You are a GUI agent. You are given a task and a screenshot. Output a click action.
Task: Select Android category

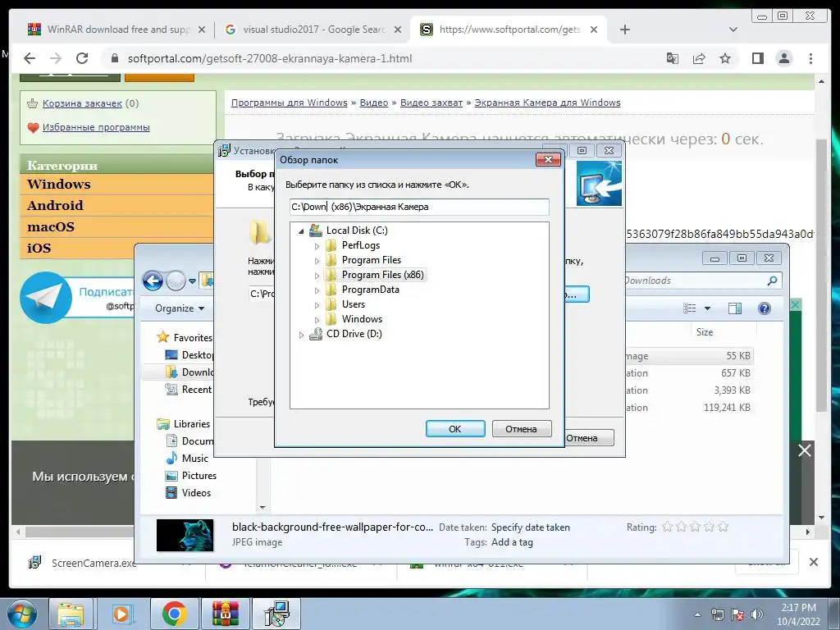(55, 205)
